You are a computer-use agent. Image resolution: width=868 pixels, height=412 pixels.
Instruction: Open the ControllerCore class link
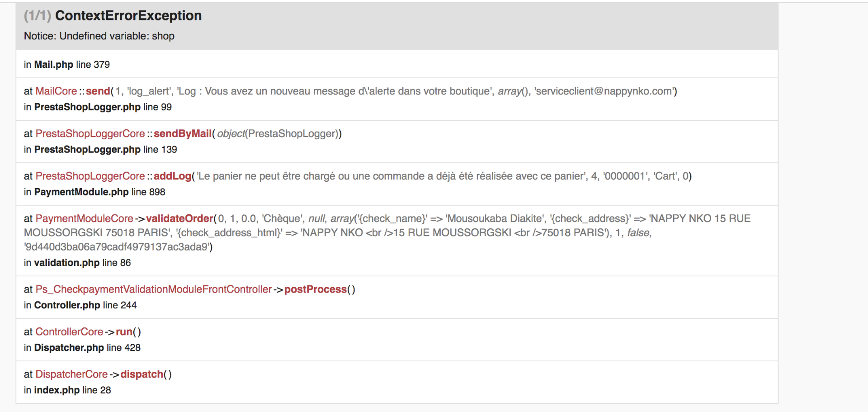pyautogui.click(x=69, y=332)
